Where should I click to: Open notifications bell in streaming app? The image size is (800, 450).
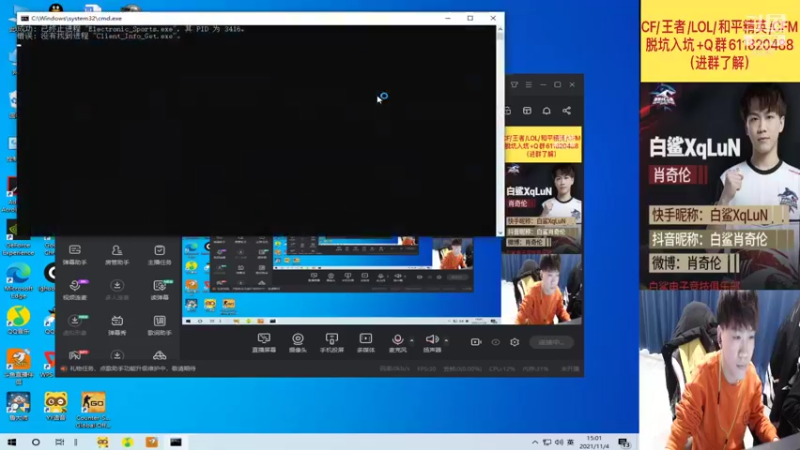546,111
